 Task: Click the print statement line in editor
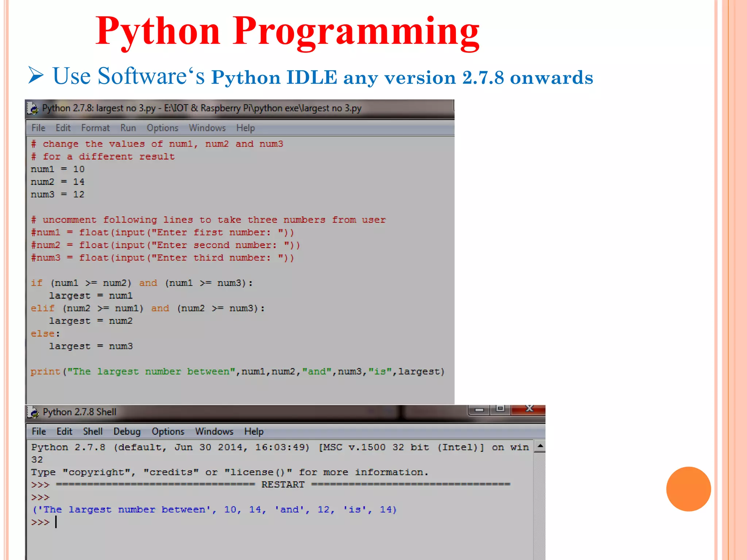click(238, 372)
